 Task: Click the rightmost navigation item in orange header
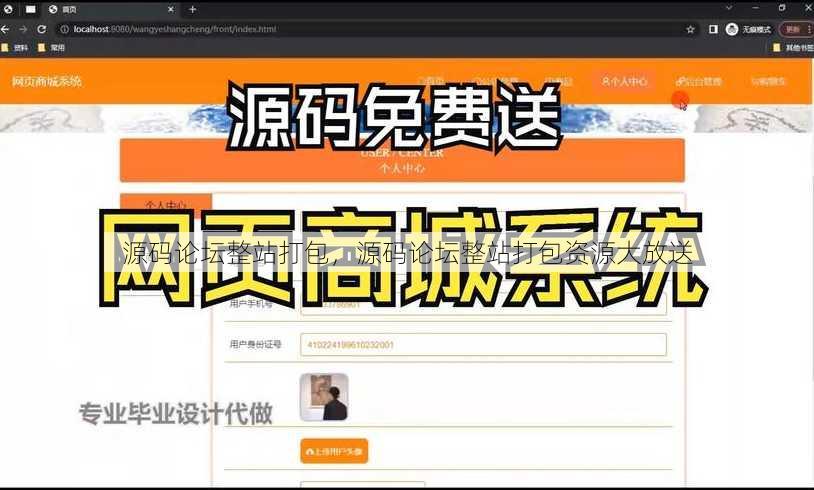pos(768,81)
